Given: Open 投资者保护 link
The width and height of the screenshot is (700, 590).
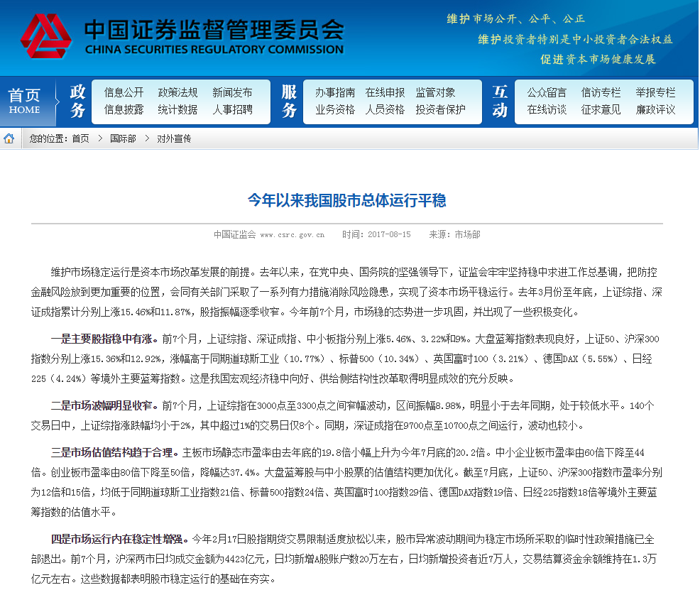Looking at the screenshot, I should 441,110.
